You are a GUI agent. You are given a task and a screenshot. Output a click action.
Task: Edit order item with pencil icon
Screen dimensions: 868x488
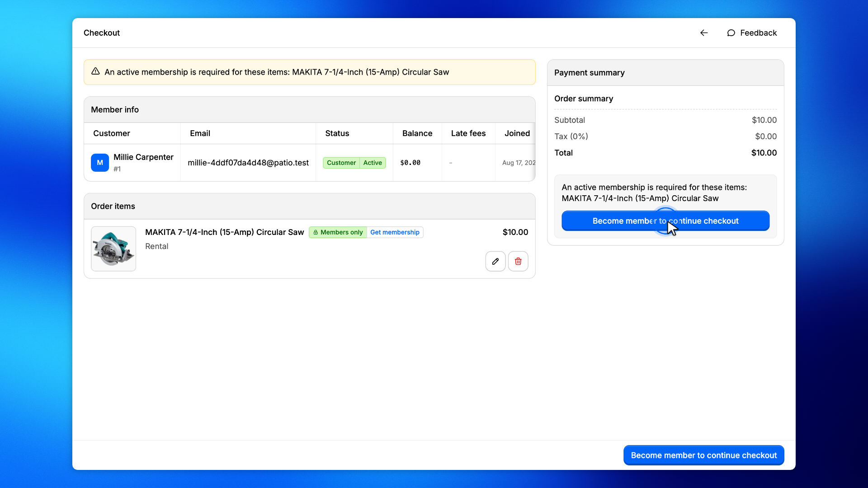(x=495, y=261)
